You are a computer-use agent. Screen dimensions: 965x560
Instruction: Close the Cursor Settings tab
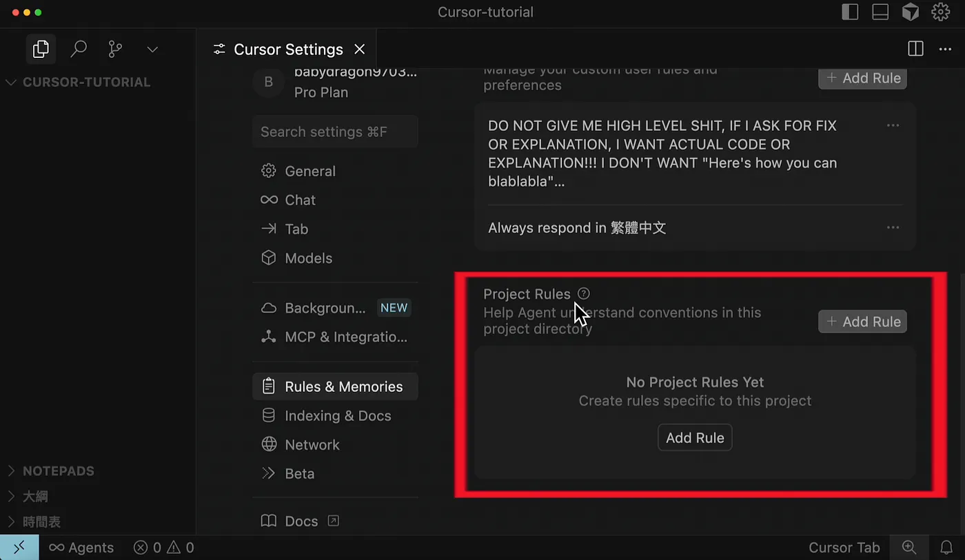(359, 49)
